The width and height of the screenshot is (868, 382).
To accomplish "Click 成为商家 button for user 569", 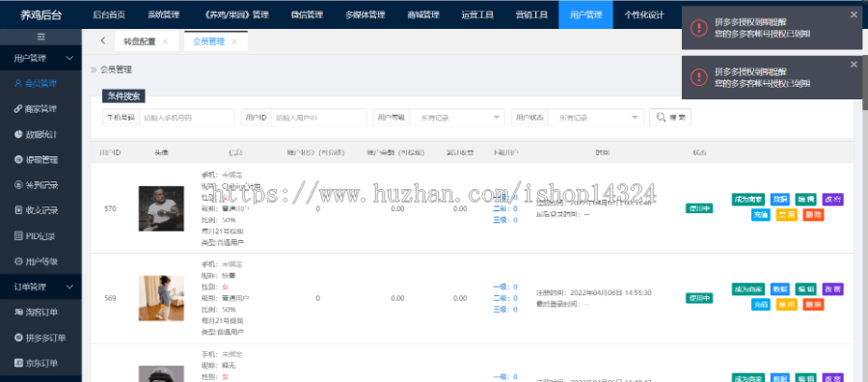I will [747, 289].
